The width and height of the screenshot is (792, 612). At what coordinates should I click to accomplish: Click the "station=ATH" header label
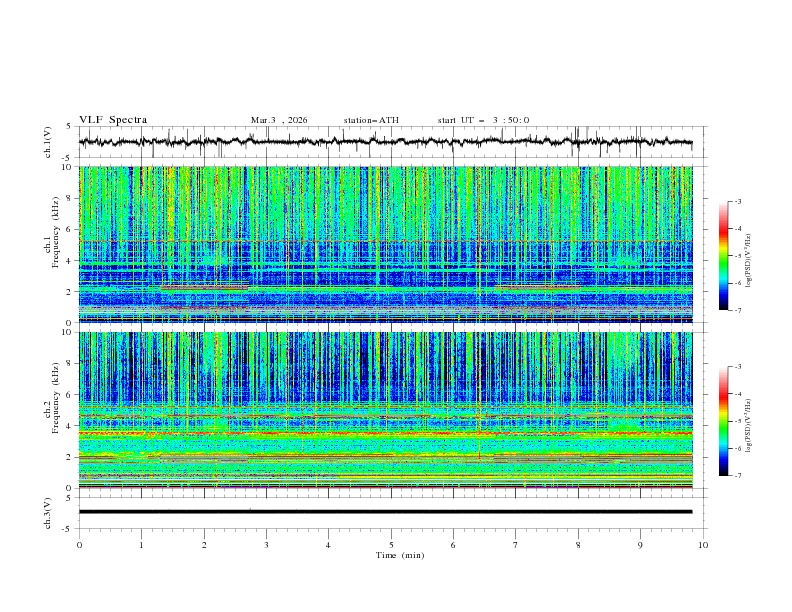coord(371,120)
